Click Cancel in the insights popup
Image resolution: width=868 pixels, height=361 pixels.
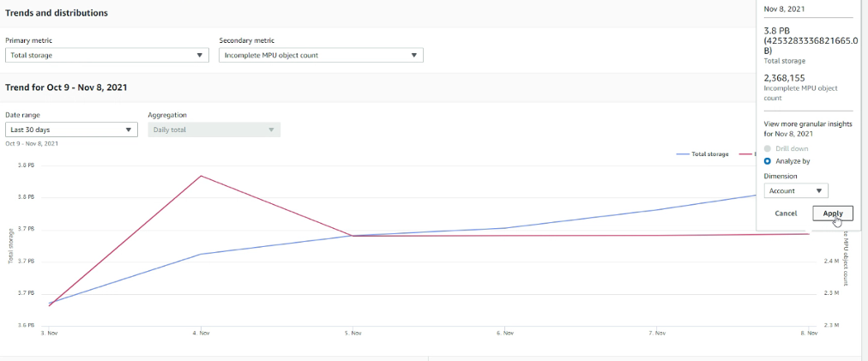[x=786, y=214]
